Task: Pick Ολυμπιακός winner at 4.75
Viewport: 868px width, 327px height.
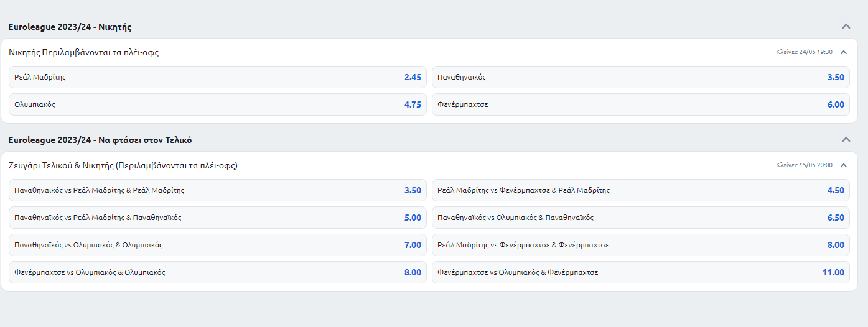Action: pos(218,104)
